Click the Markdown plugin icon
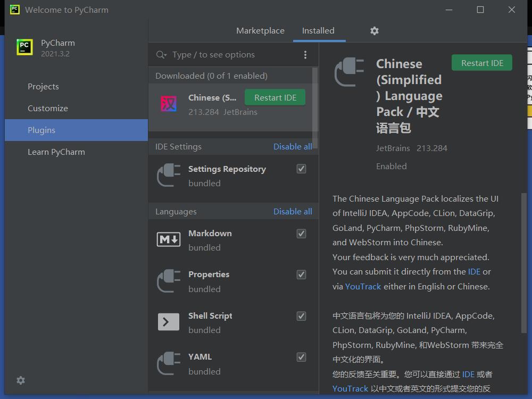The width and height of the screenshot is (532, 399). 169,239
